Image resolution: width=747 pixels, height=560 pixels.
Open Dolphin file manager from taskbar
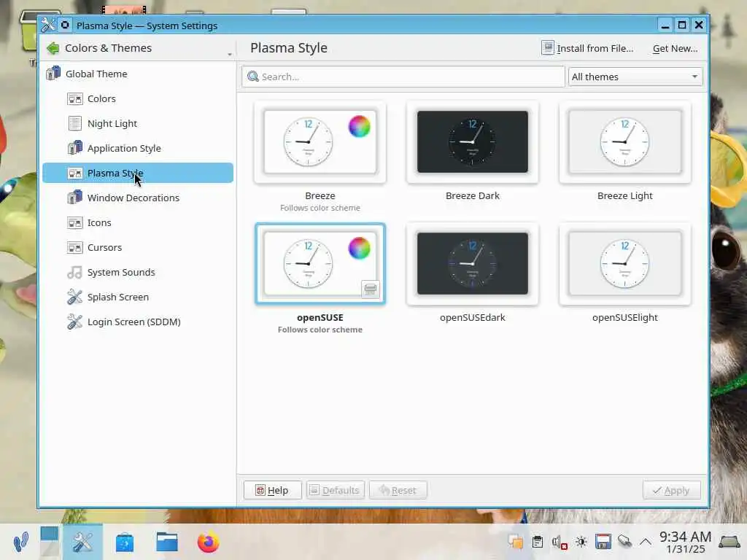(x=167, y=542)
